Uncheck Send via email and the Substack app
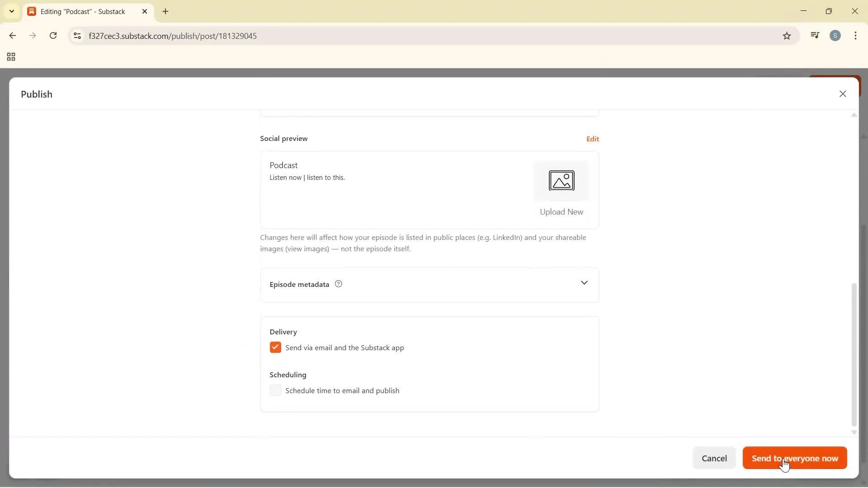This screenshot has height=488, width=868. tap(276, 347)
